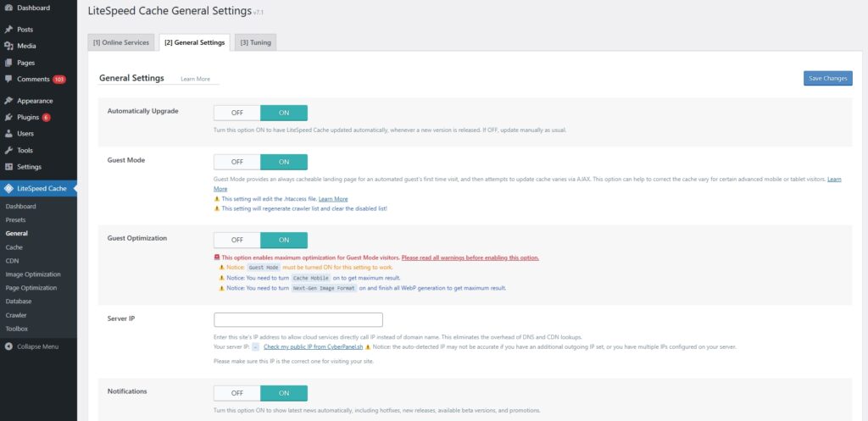Click the plugins update badge showing 6
The height and width of the screenshot is (421, 868).
coord(46,117)
